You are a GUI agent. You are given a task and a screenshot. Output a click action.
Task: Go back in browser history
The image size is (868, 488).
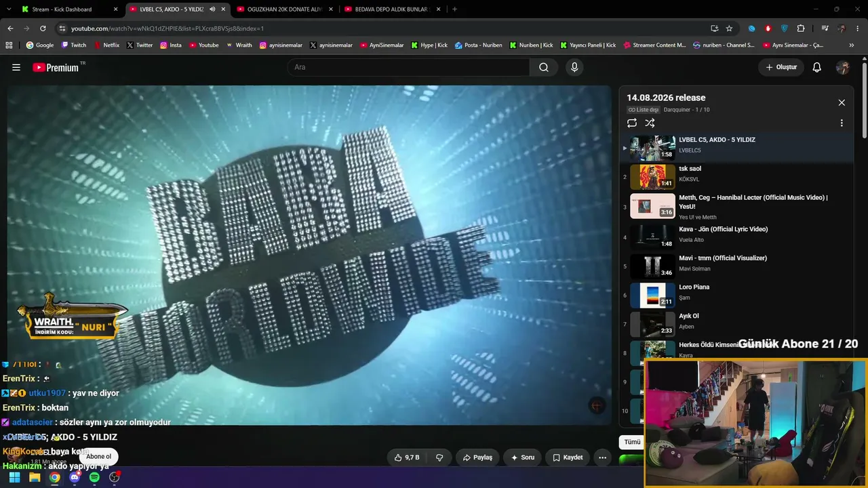pyautogui.click(x=10, y=28)
